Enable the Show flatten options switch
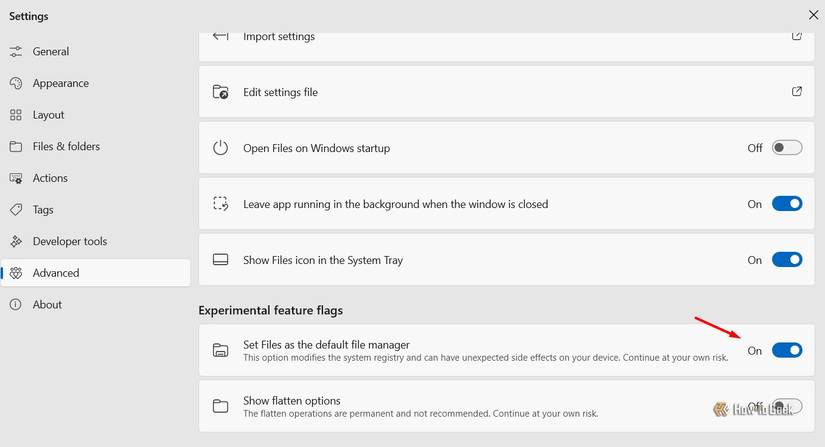Image resolution: width=825 pixels, height=447 pixels. click(x=787, y=406)
